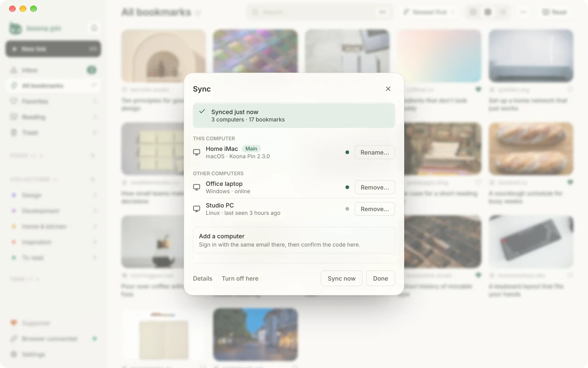Click the 'OTHER COMPUTERS' section label
Viewport: 588px width, 368px height.
click(x=218, y=173)
